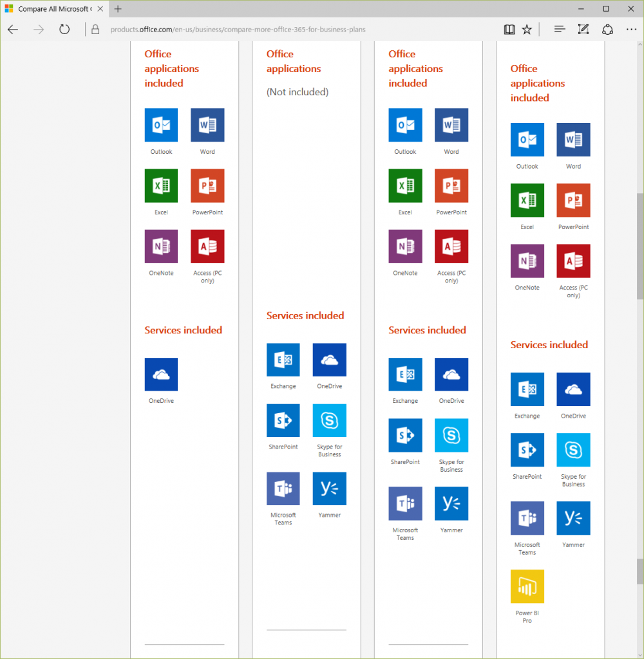The height and width of the screenshot is (659, 644).
Task: Click the OneNote icon in the fourth plan column
Action: tap(527, 261)
